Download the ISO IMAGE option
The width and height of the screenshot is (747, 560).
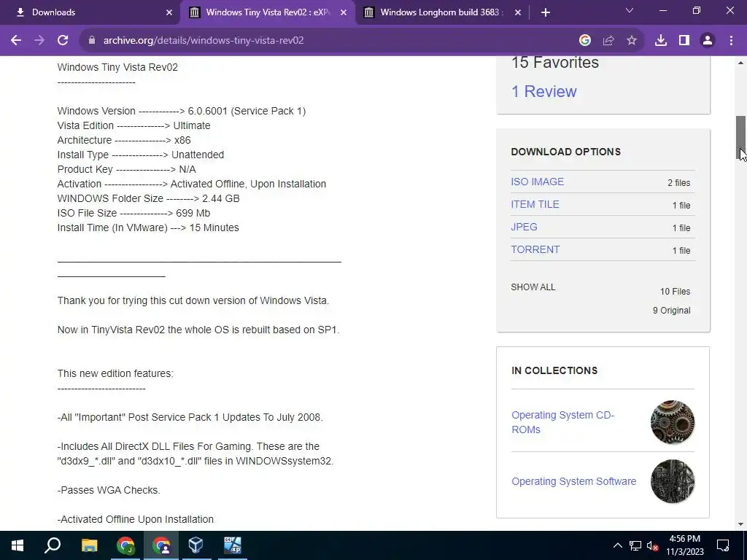(x=538, y=182)
